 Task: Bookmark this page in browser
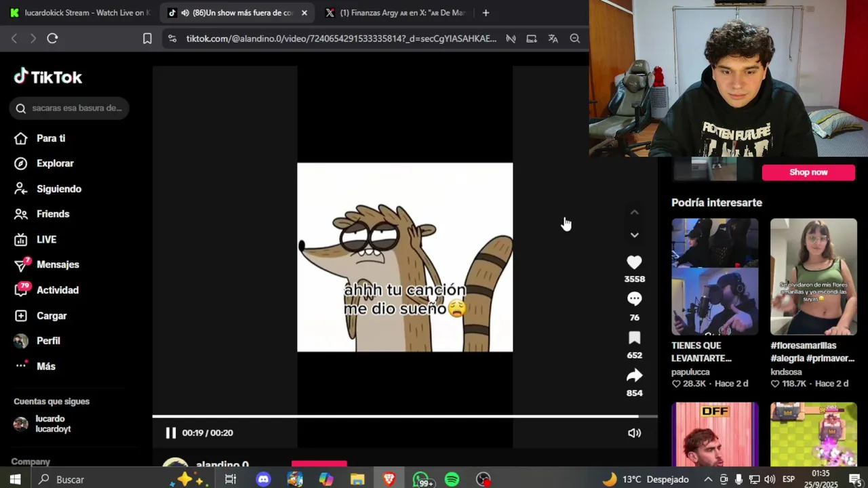147,39
